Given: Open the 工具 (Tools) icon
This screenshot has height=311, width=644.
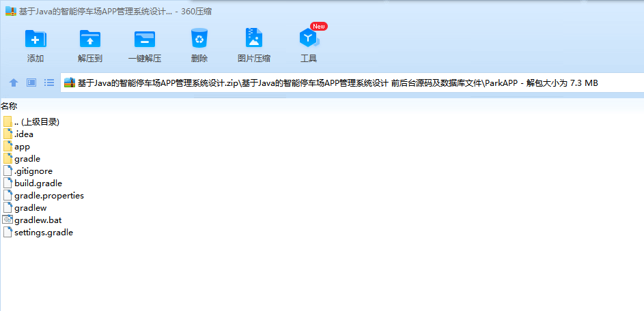Looking at the screenshot, I should tap(309, 39).
